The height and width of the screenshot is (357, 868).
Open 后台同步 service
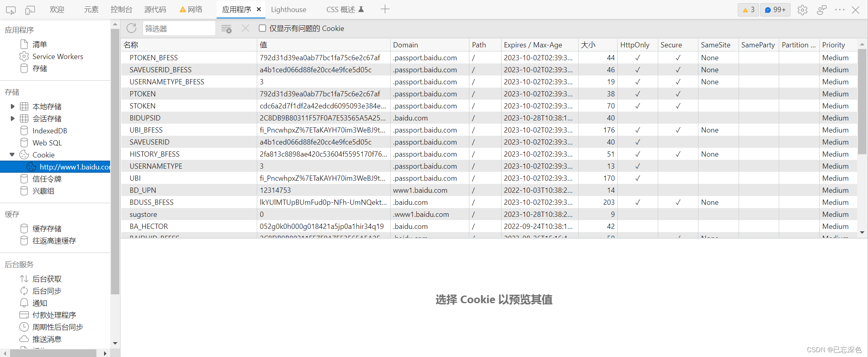coord(47,291)
